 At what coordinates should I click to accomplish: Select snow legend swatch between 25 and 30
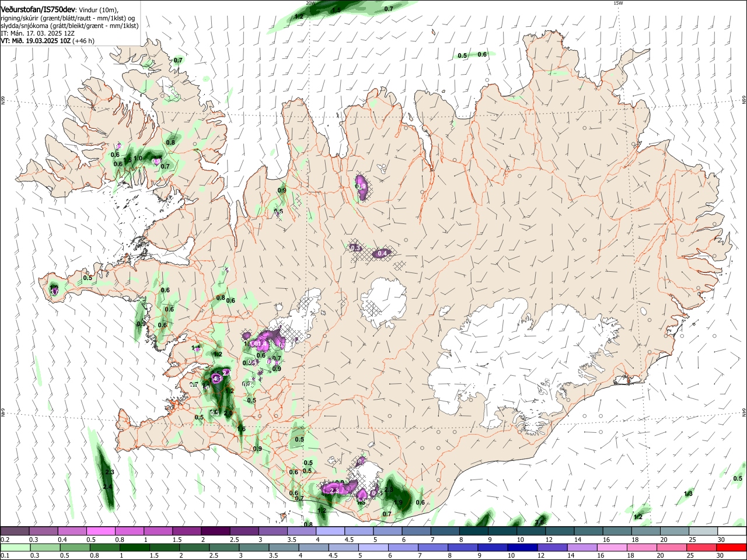point(703,531)
